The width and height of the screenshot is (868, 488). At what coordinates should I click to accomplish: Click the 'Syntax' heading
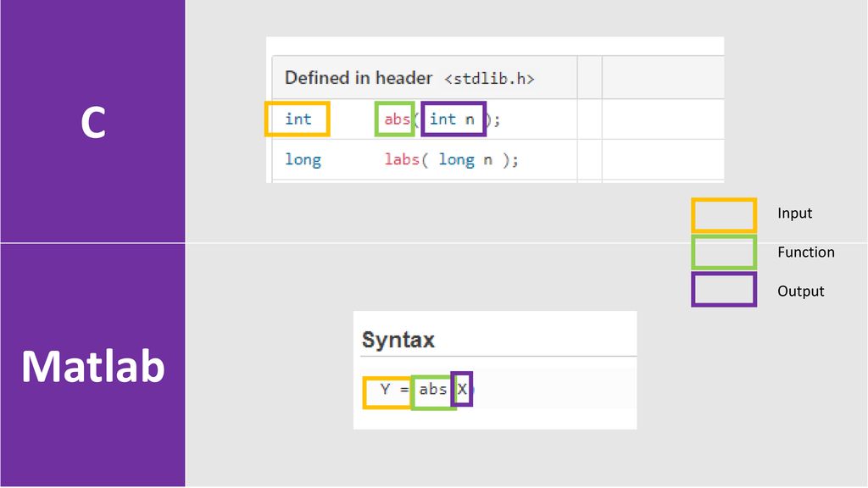coord(398,341)
